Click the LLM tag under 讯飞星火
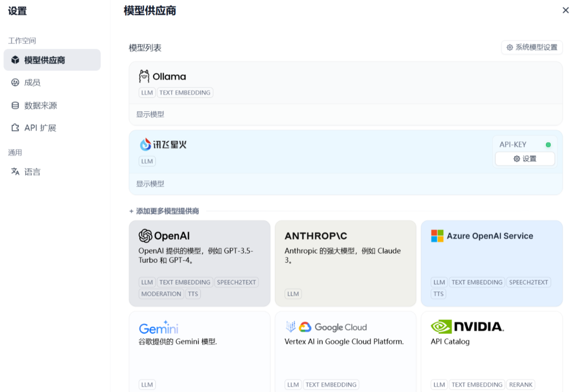 (x=147, y=161)
